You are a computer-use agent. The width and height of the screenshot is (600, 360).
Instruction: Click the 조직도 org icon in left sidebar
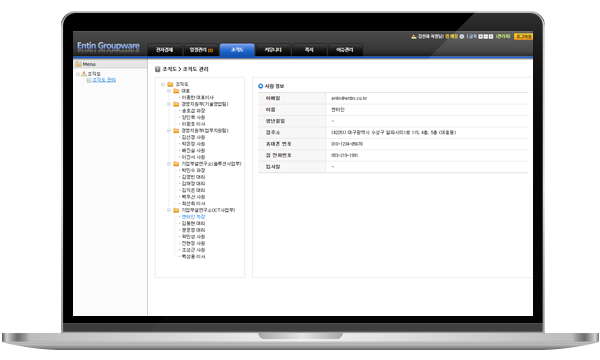coord(84,73)
